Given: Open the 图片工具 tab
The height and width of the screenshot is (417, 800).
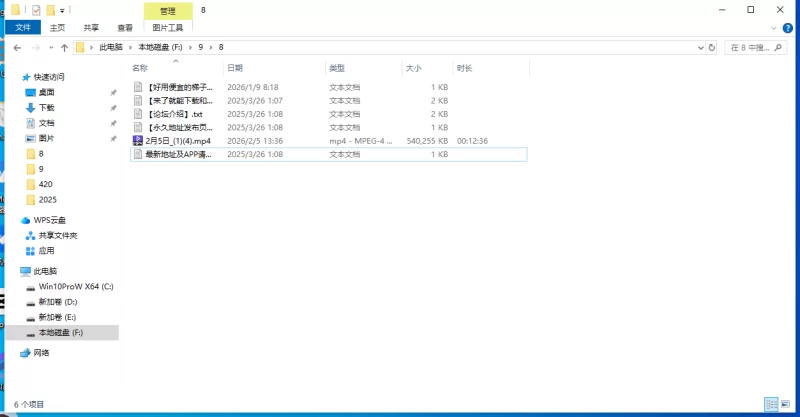Looking at the screenshot, I should click(x=167, y=28).
